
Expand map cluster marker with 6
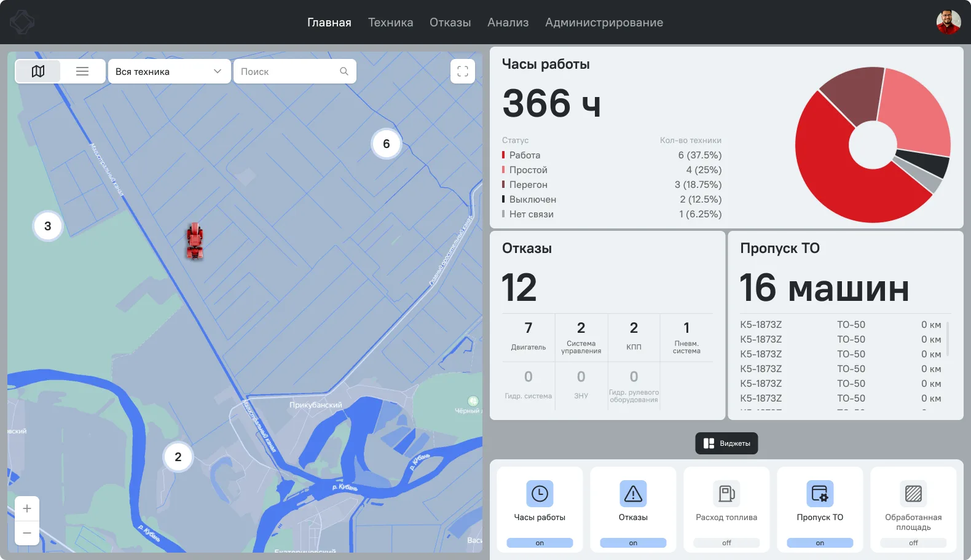point(387,144)
